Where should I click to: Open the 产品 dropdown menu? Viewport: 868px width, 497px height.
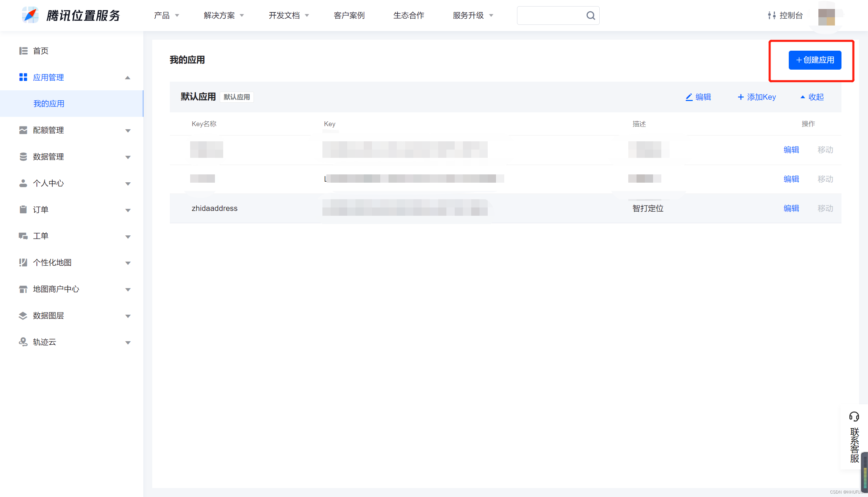coord(166,16)
